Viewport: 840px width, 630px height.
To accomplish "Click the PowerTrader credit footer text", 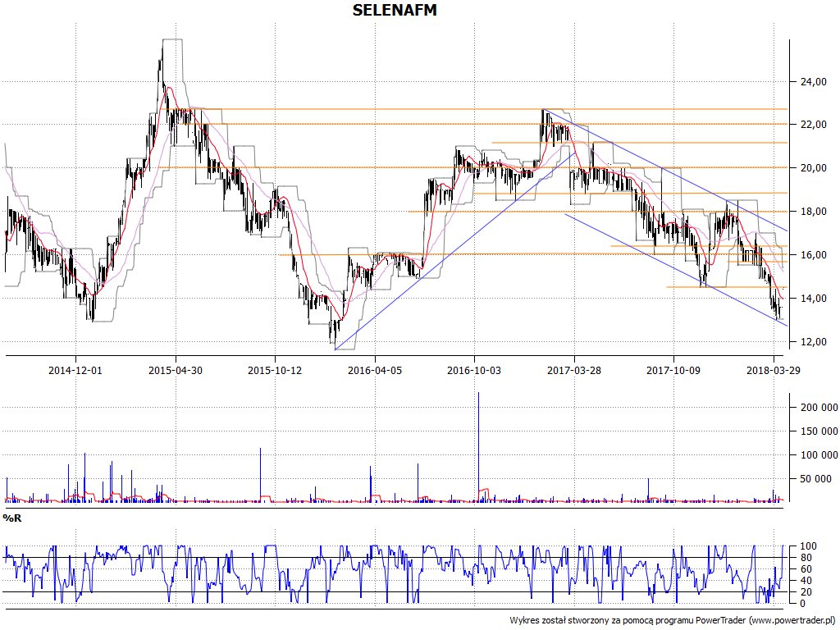I will point(673,620).
